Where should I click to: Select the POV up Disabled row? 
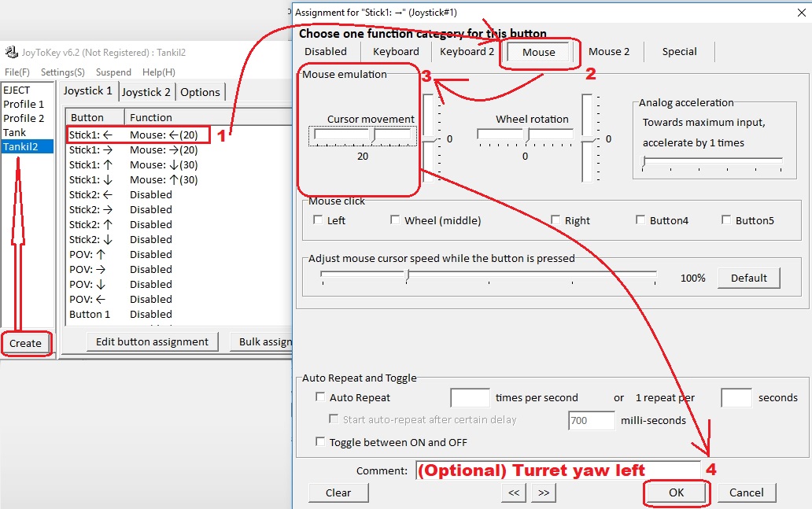179,254
